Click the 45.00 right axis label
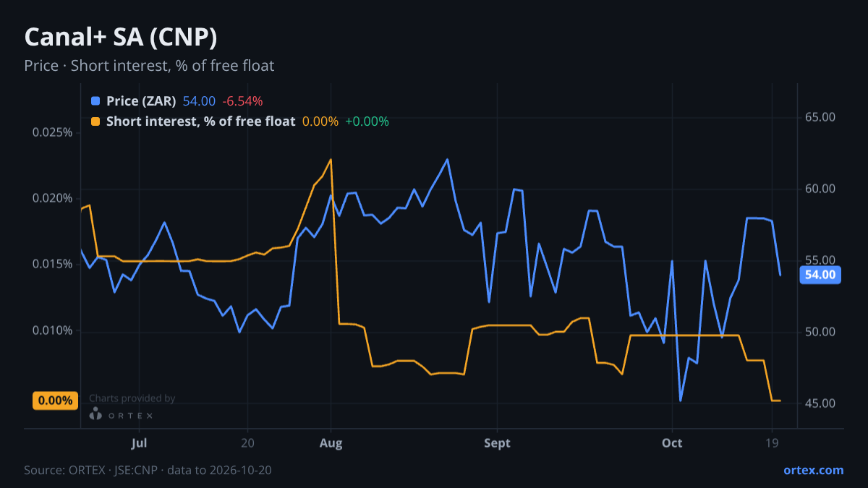 (x=820, y=403)
